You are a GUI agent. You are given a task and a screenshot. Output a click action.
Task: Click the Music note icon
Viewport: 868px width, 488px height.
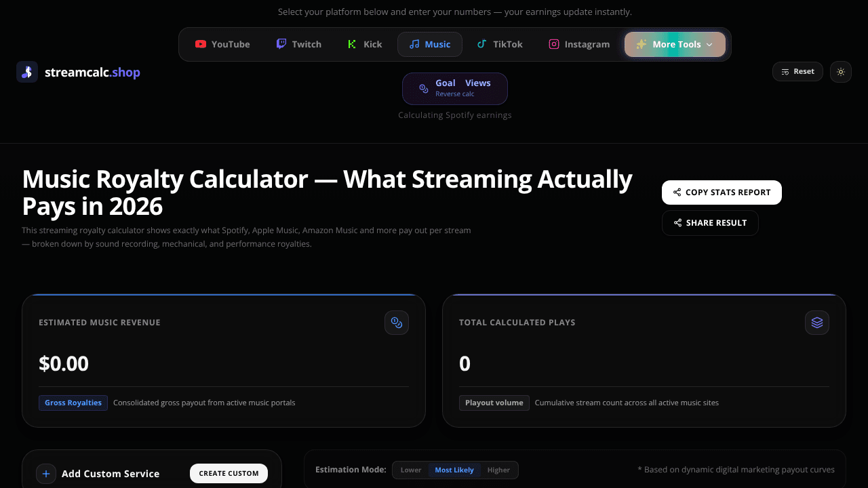pyautogui.click(x=414, y=44)
